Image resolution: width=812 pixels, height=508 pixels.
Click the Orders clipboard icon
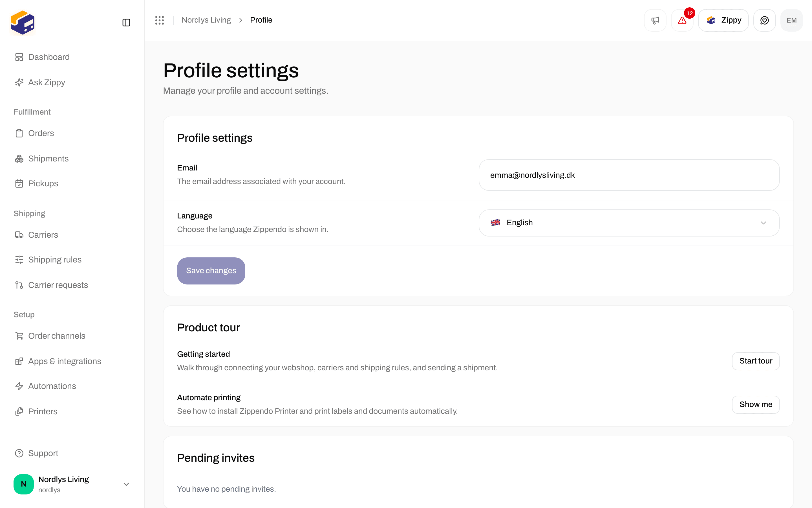(x=19, y=133)
